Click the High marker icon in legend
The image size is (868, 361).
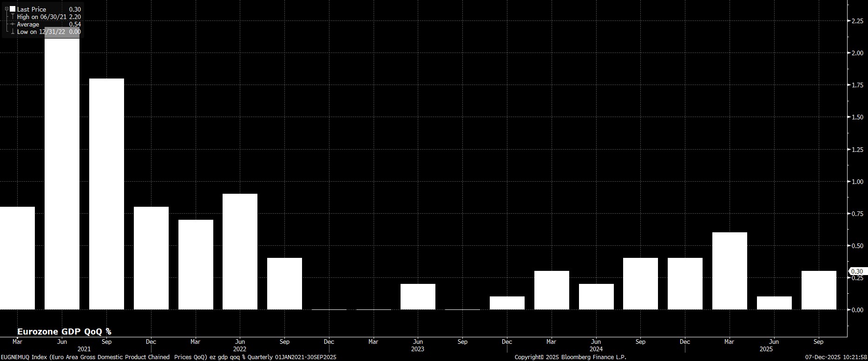tap(13, 17)
